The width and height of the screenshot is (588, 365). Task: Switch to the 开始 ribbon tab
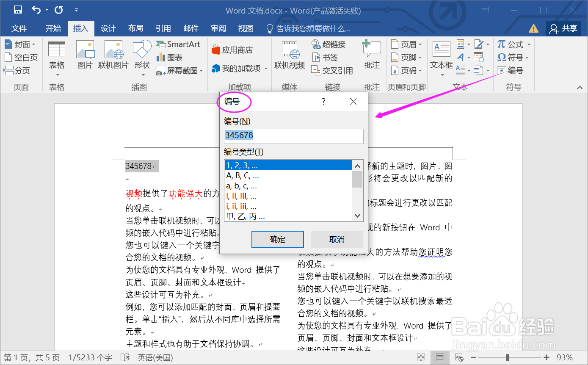pos(53,28)
